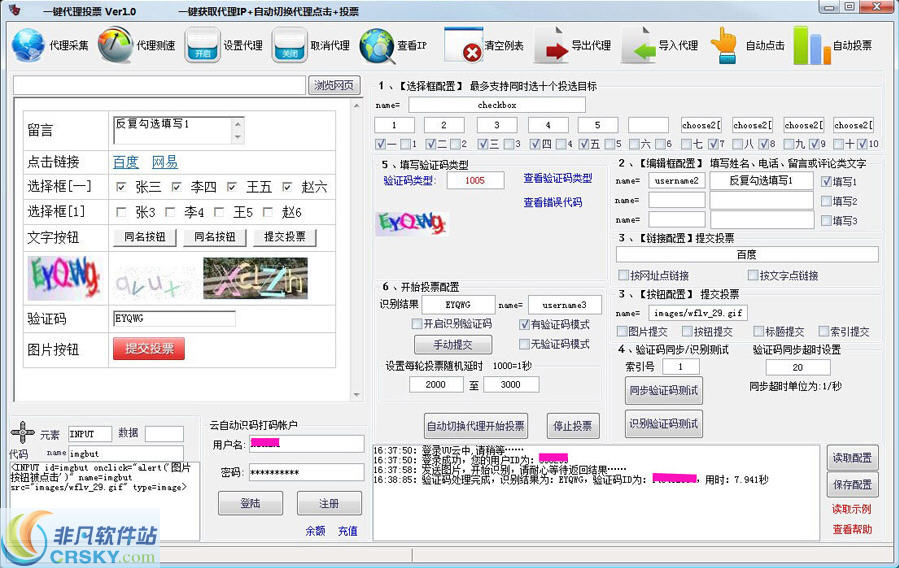The width and height of the screenshot is (899, 568).
Task: Open the 代理测速 speedometer icon
Action: pyautogui.click(x=115, y=45)
